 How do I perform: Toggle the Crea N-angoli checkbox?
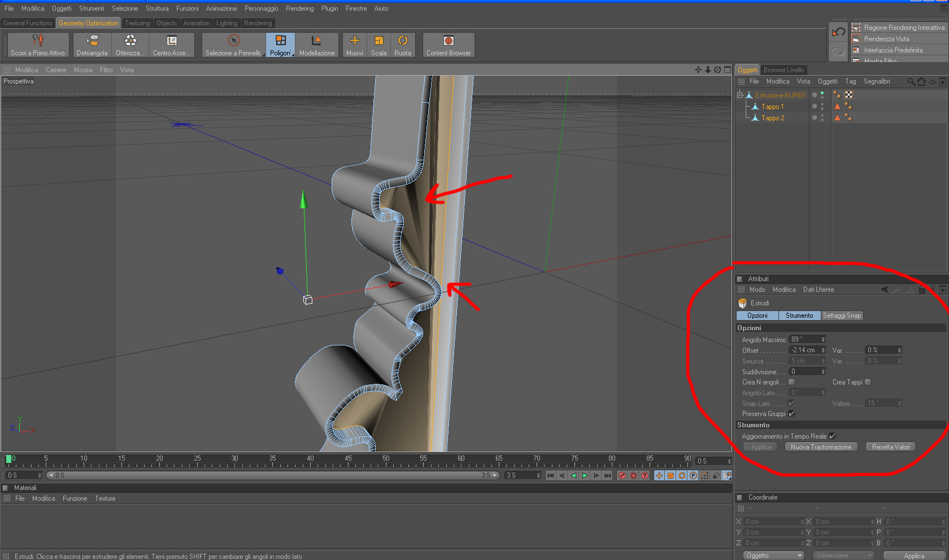click(x=791, y=382)
